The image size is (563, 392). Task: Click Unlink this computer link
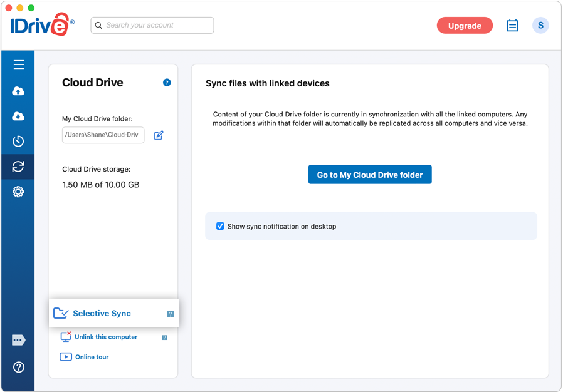[106, 337]
